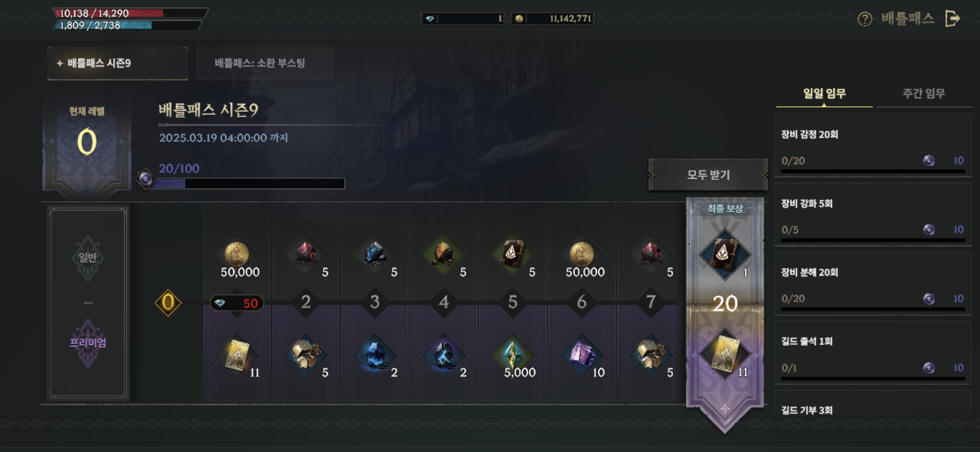Select the 일일 임무 tab
980x452 pixels.
coord(824,93)
